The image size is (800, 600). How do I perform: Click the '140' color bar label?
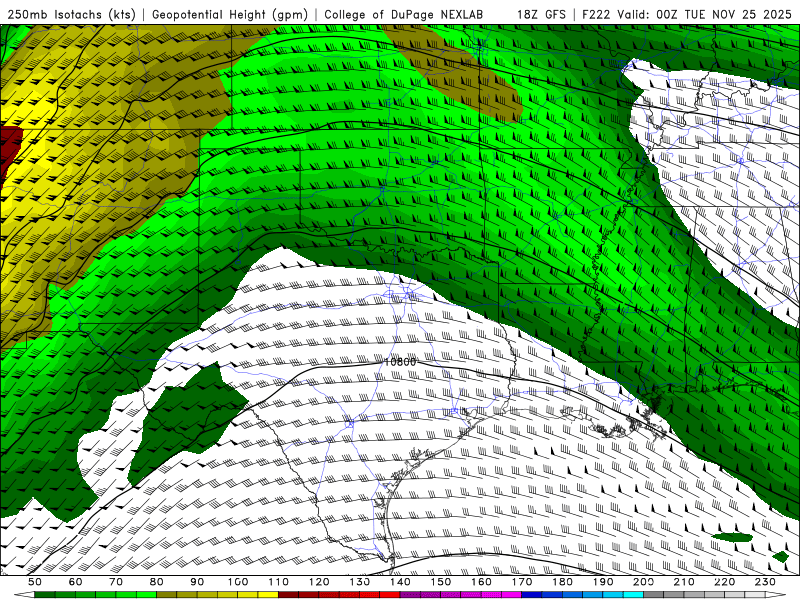click(x=400, y=582)
